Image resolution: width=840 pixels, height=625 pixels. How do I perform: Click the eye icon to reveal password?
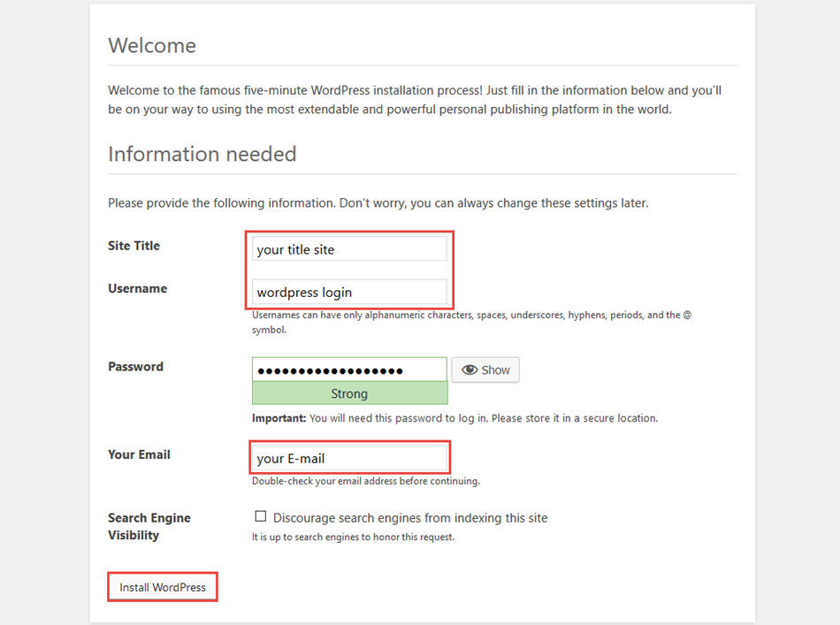tap(470, 370)
